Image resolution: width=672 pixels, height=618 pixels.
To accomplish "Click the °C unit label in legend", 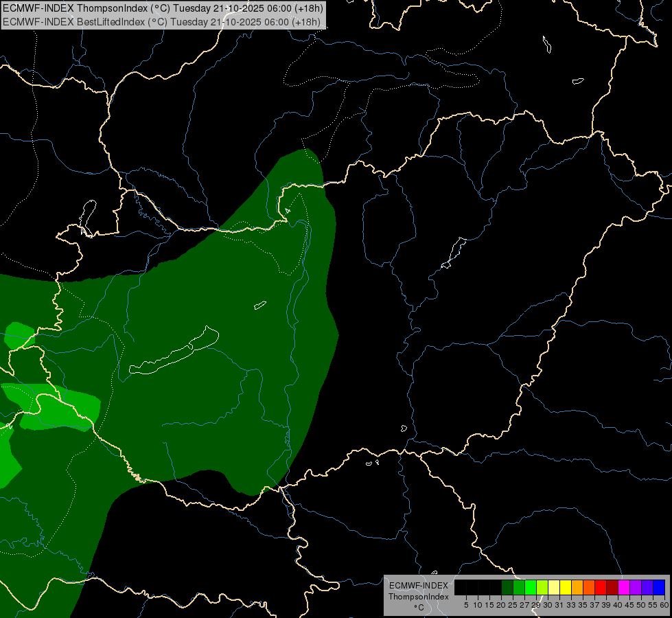I will 419,608.
